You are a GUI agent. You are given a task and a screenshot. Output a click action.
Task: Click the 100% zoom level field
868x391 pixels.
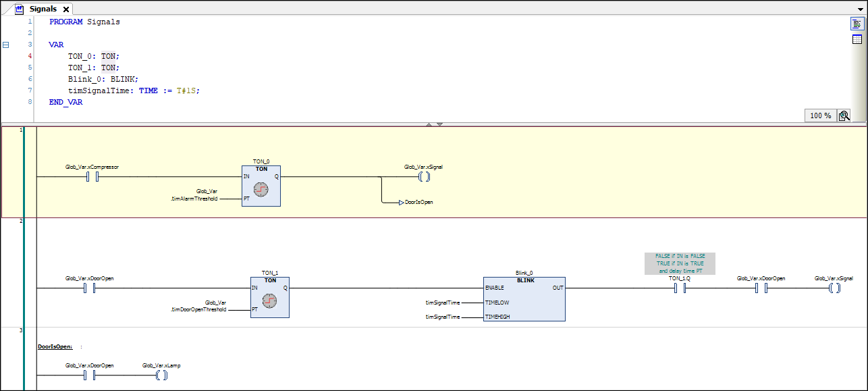[819, 115]
